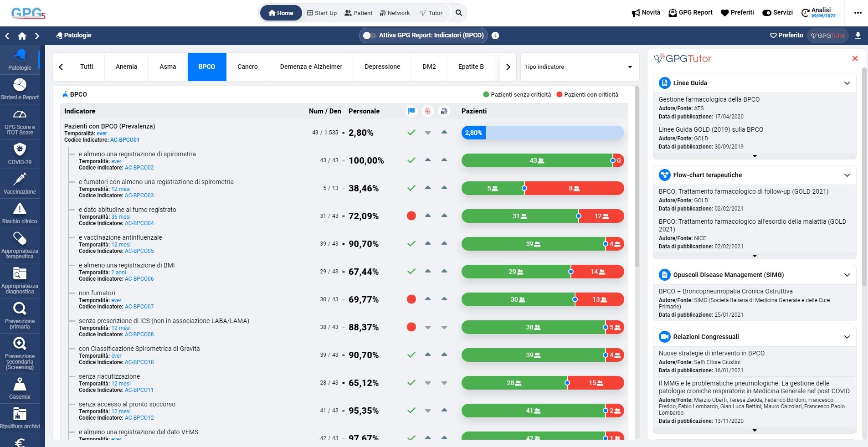Viewport: 868px width, 447px height.
Task: Open the search magnifier in top bar
Action: pos(459,13)
